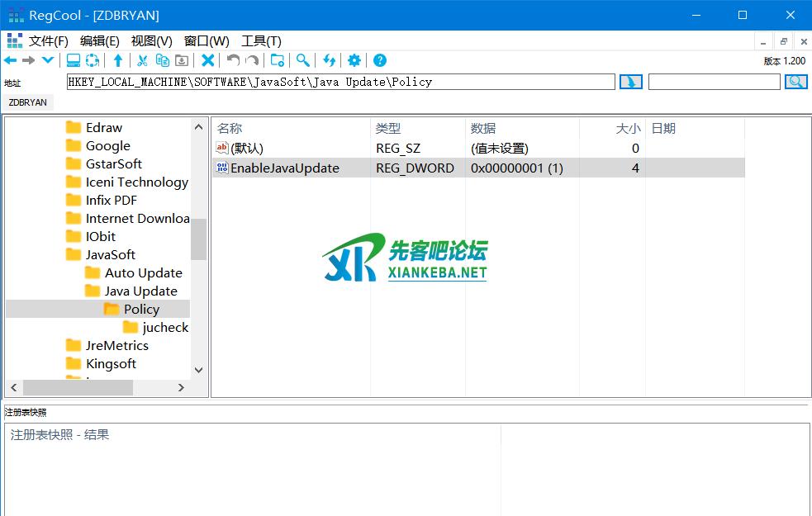
Task: Click the blue back arrow in toolbar
Action: pos(11,60)
